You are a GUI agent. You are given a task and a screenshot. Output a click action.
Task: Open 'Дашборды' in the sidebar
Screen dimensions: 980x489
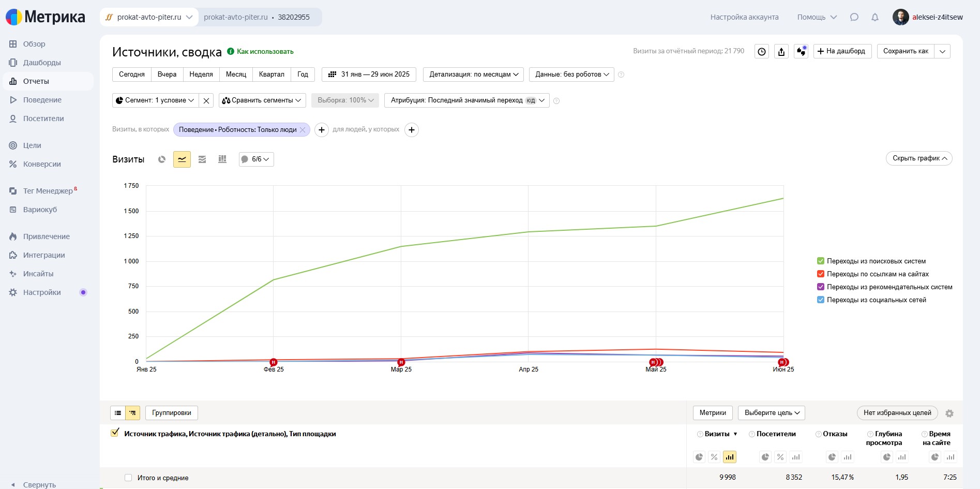click(x=42, y=63)
